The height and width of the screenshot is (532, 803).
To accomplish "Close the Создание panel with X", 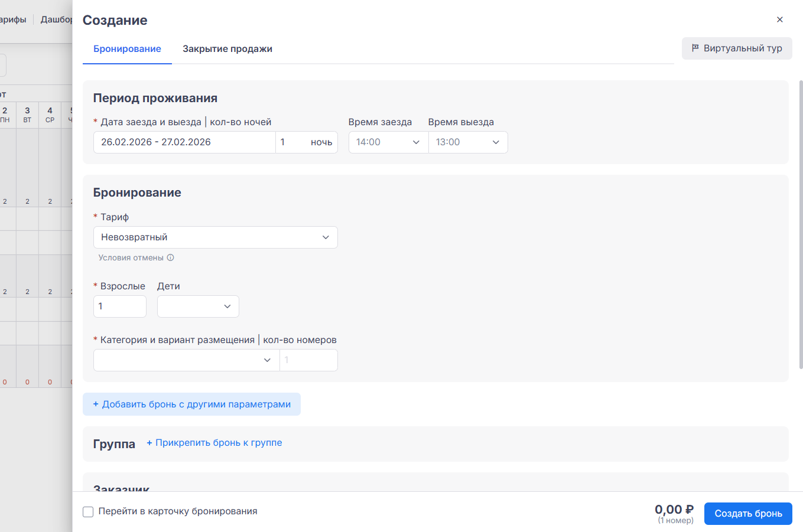I will 779,19.
